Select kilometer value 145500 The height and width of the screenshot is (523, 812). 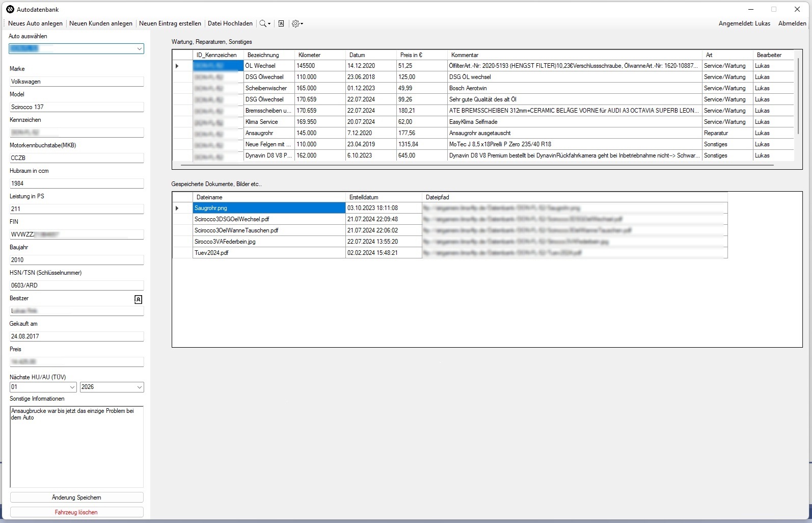(320, 66)
